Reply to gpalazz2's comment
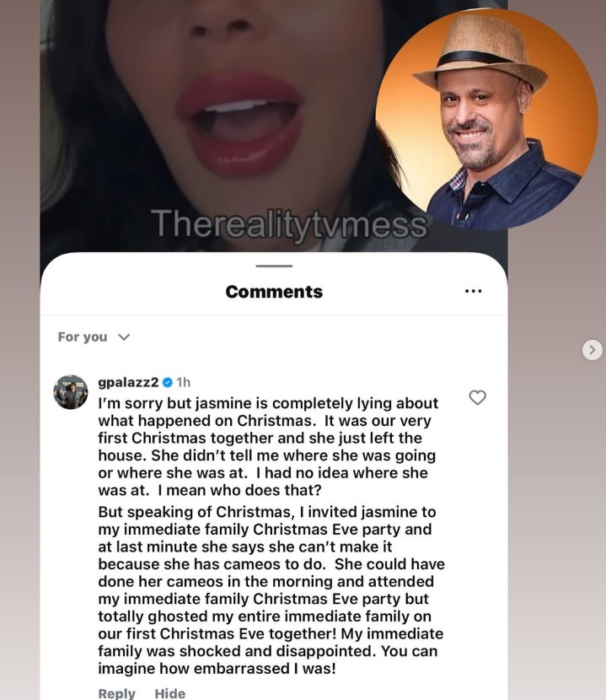Viewport: 606px width, 700px height. [x=116, y=693]
